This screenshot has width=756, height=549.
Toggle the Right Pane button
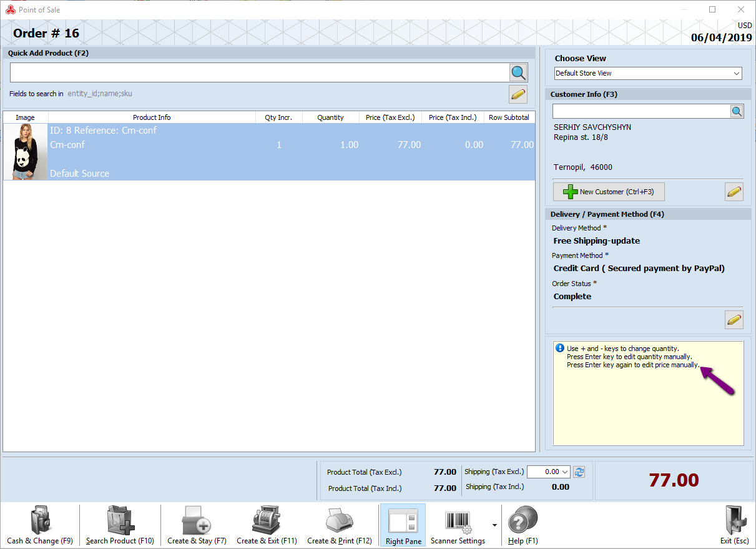pyautogui.click(x=403, y=526)
